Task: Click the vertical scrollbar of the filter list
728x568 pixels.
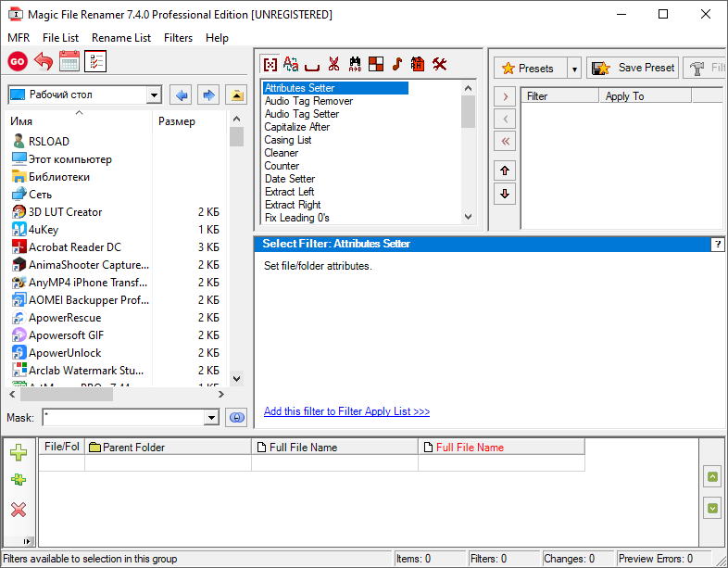Action: [468, 152]
